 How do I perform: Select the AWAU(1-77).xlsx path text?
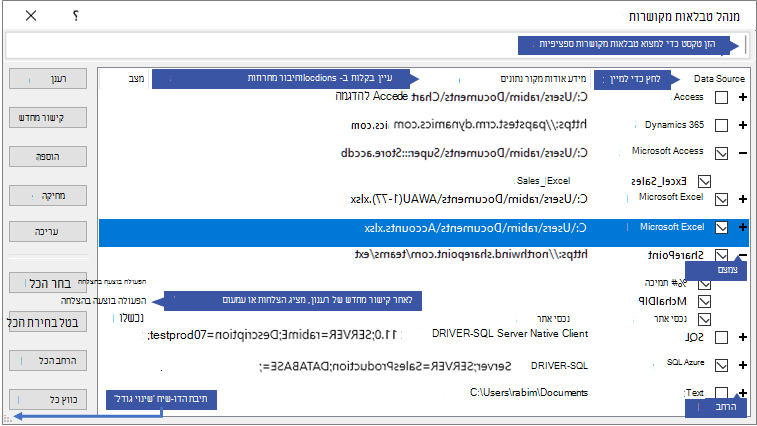[x=469, y=199]
